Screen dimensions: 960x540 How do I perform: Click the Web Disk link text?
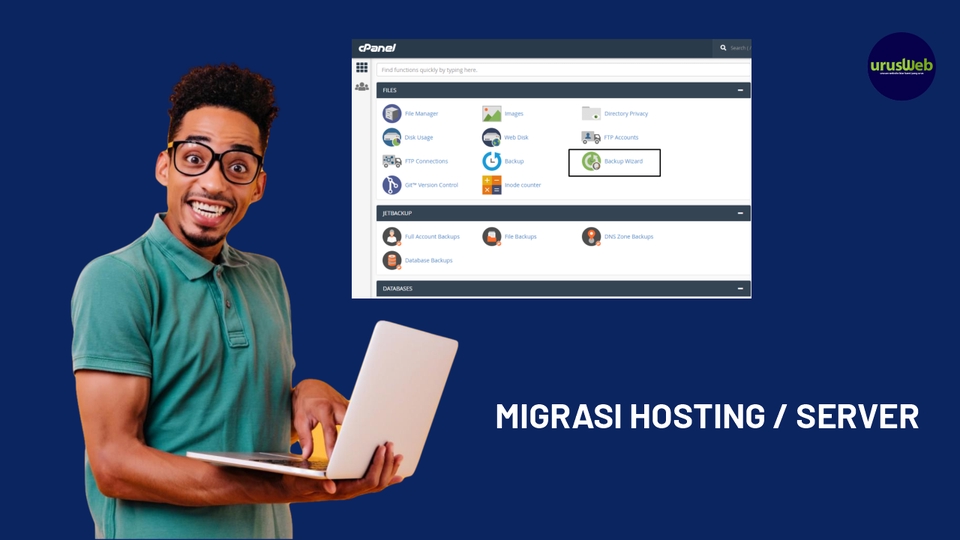click(516, 138)
